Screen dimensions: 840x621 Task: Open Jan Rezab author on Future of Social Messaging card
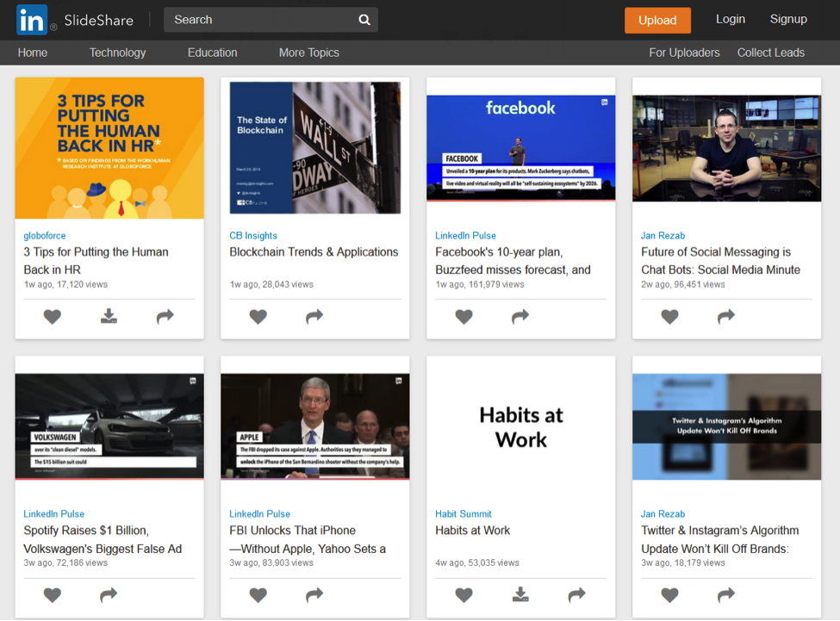[663, 235]
